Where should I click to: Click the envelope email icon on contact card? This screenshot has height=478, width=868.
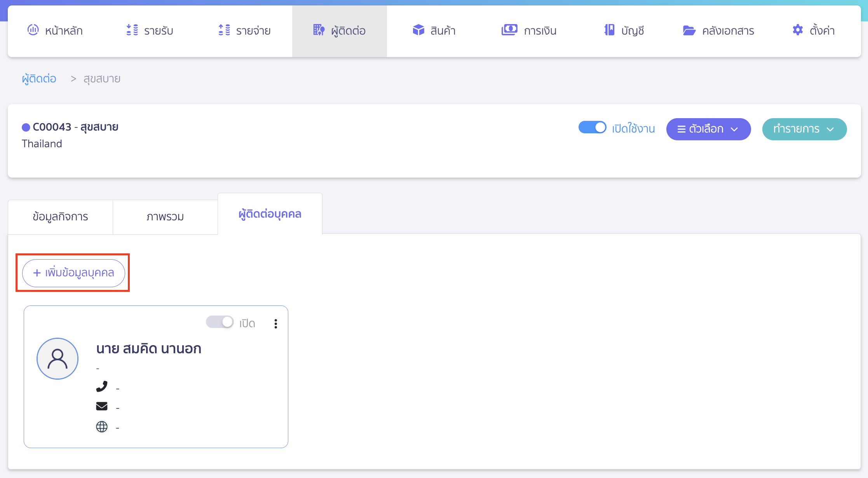[x=102, y=406]
